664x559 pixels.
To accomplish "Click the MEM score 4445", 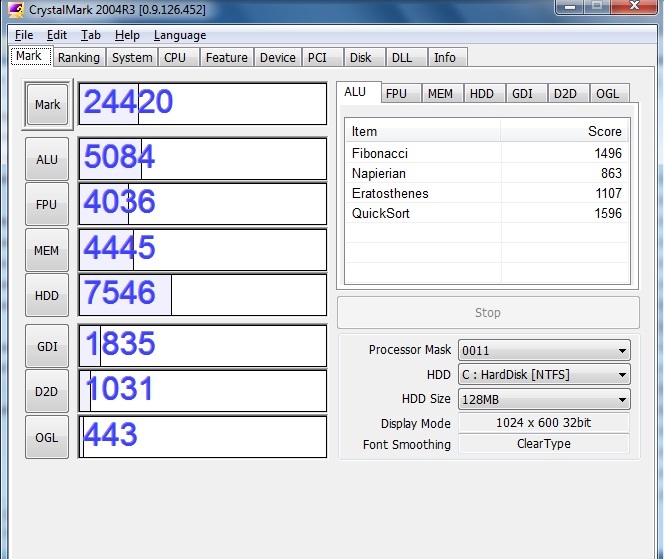I will pos(119,248).
